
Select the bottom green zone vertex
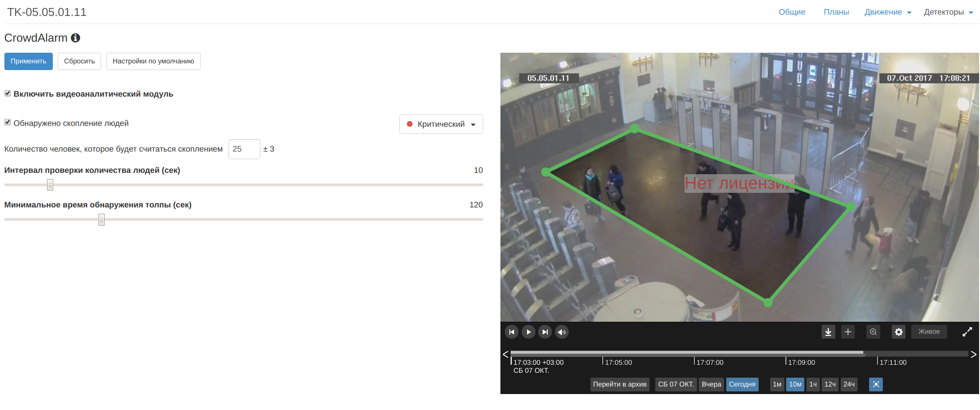click(x=768, y=303)
